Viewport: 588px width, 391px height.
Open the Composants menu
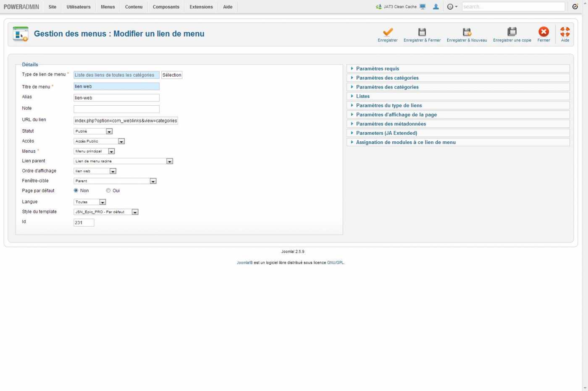coord(166,7)
